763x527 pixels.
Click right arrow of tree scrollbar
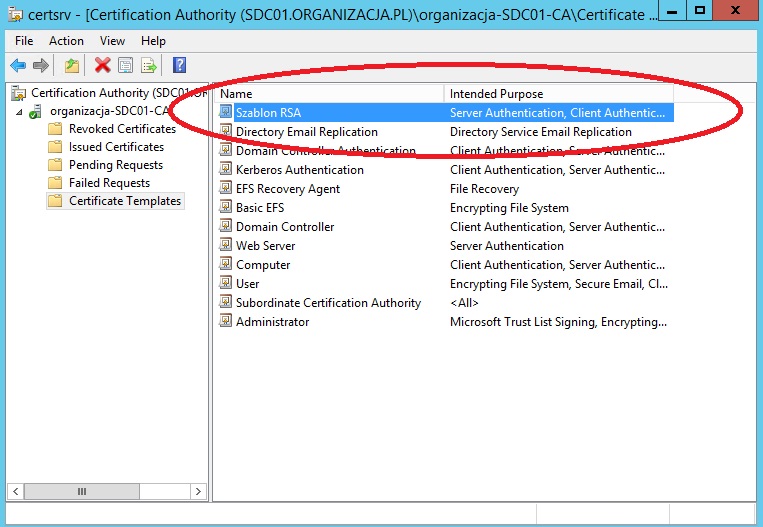tap(198, 491)
